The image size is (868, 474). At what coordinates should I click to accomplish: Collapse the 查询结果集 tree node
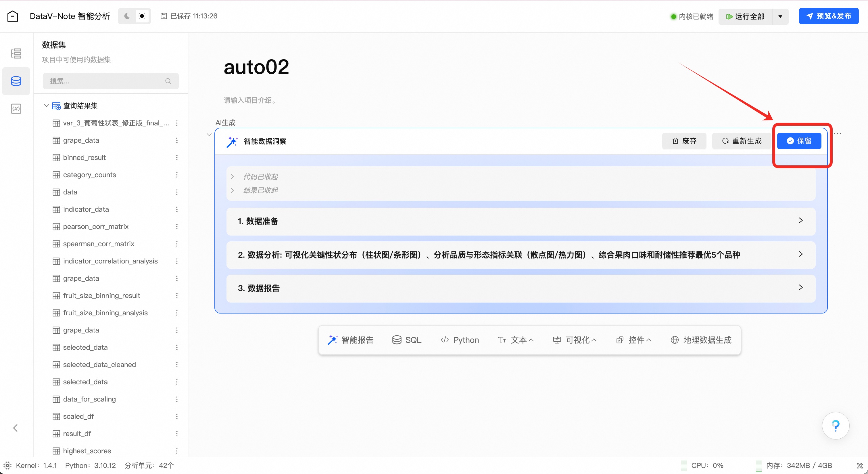pyautogui.click(x=47, y=106)
